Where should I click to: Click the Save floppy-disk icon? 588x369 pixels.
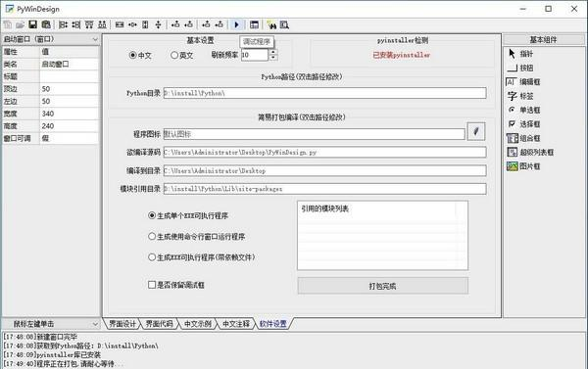pos(33,24)
